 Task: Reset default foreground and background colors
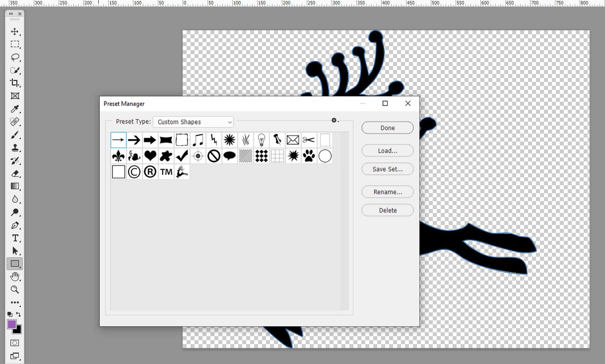click(x=10, y=314)
